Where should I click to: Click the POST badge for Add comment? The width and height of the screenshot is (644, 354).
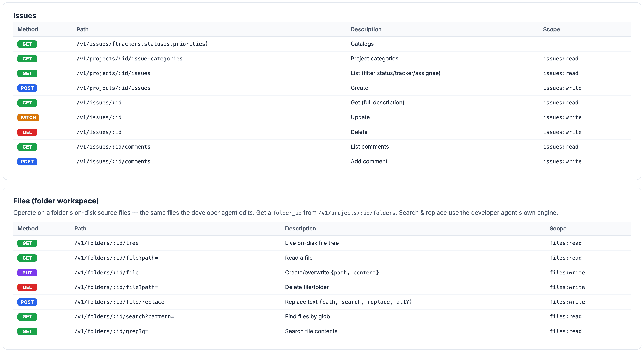(27, 162)
